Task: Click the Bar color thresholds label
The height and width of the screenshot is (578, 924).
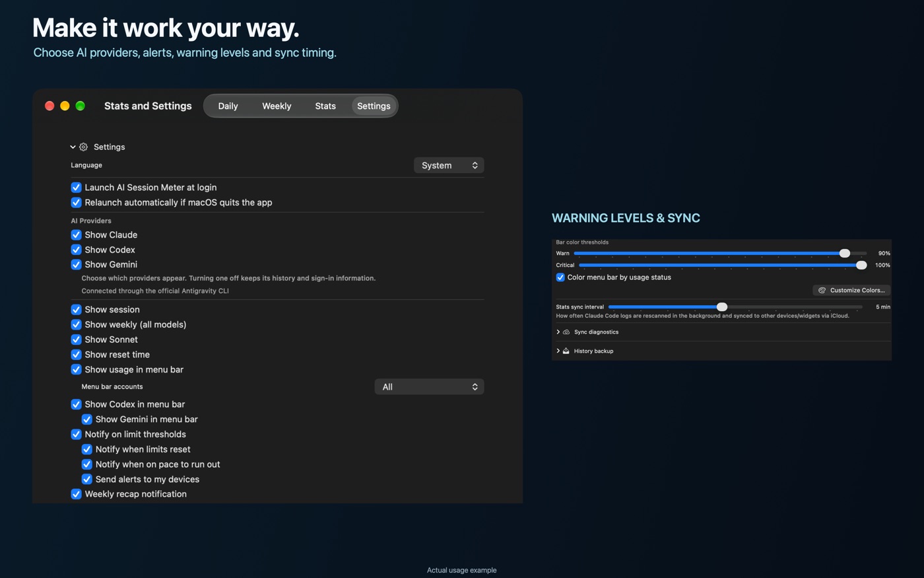Action: click(582, 242)
